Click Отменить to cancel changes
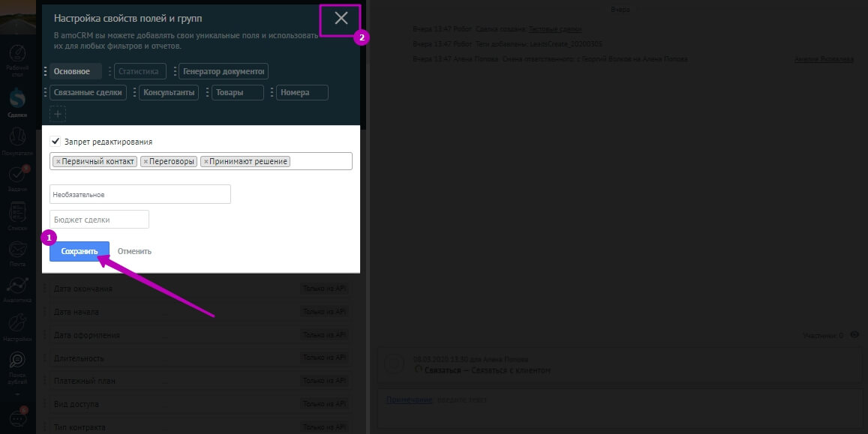868x434 pixels. click(134, 251)
